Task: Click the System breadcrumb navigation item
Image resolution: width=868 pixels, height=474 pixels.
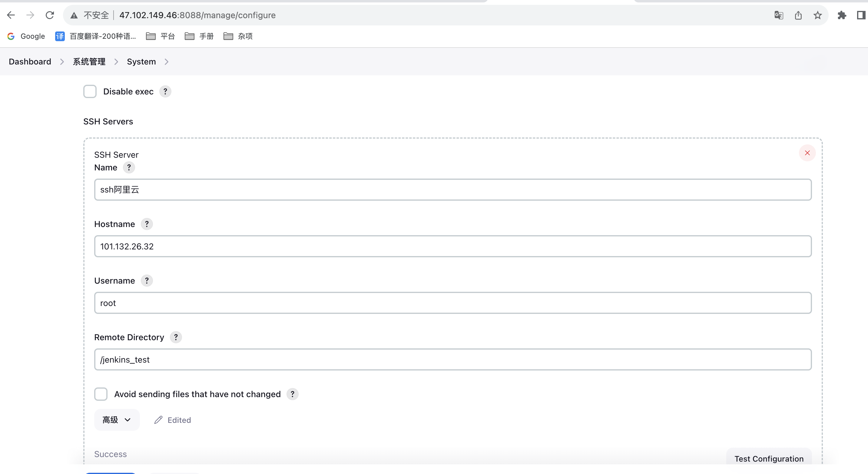Action: tap(141, 61)
